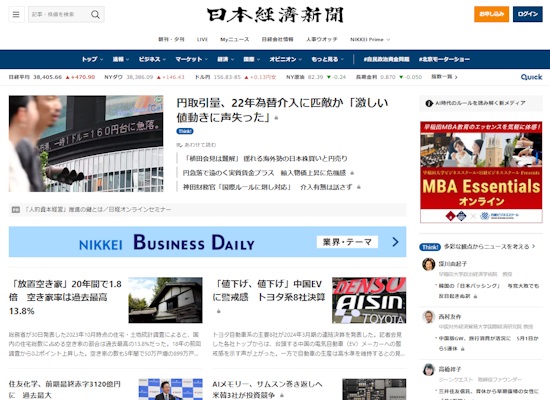Open the 日経会社情報 menu item

pos(277,40)
